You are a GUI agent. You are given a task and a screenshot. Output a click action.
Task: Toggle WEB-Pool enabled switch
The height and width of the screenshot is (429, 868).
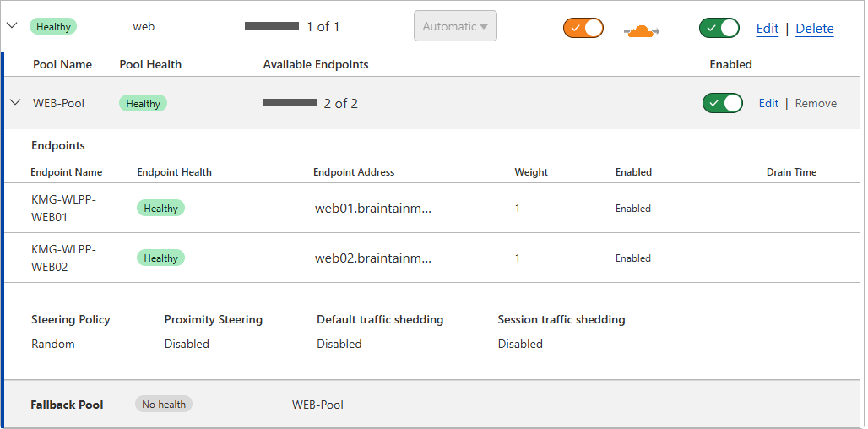coord(722,103)
